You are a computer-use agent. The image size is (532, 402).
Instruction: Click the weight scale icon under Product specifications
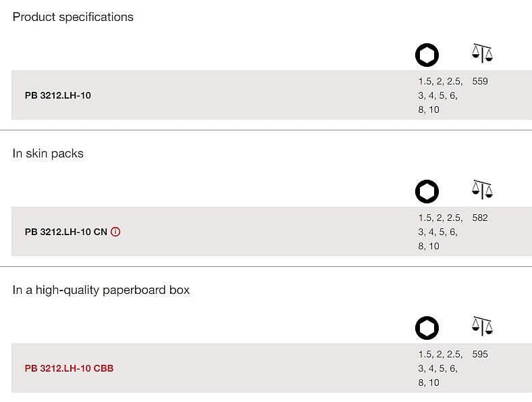482,53
